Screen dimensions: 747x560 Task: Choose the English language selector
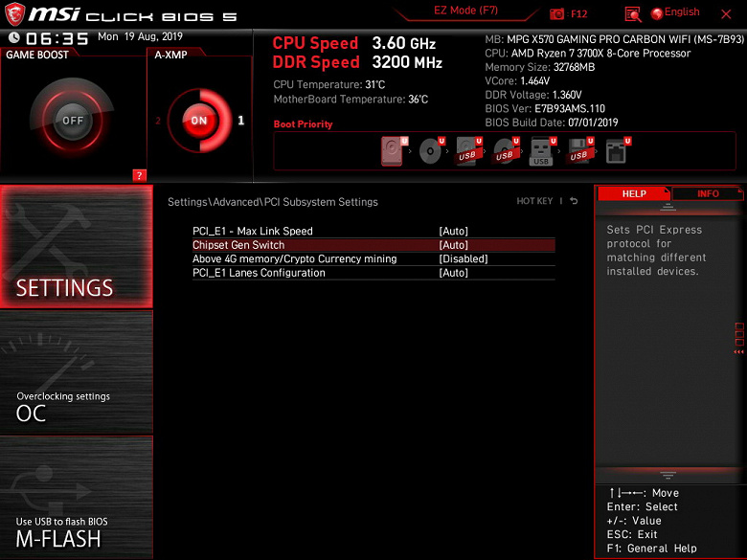point(682,11)
